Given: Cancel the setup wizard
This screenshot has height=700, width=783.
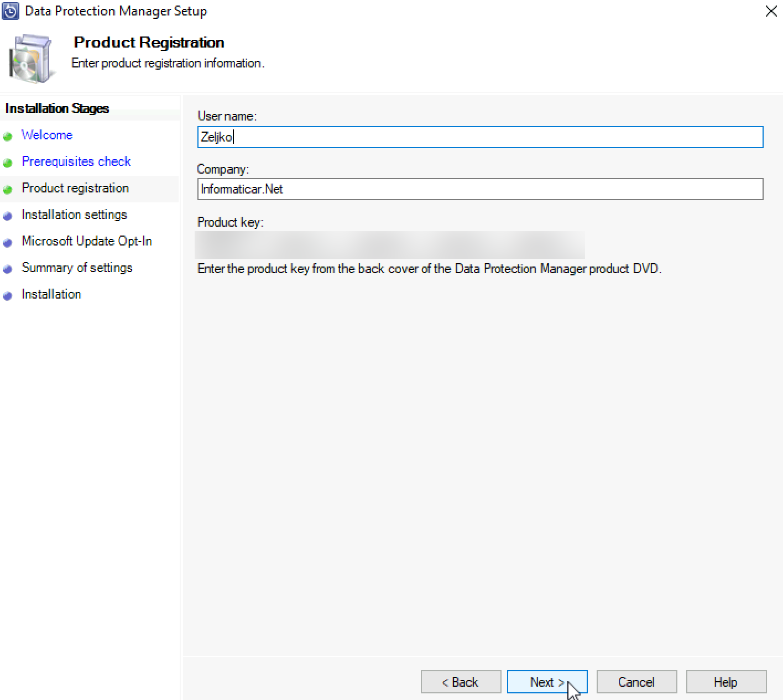Looking at the screenshot, I should point(636,682).
